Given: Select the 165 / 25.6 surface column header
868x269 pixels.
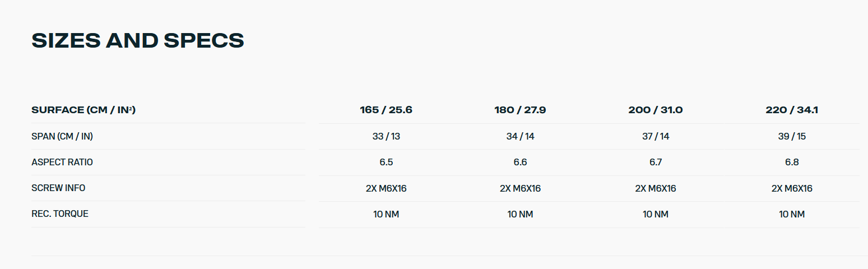Looking at the screenshot, I should tap(386, 110).
